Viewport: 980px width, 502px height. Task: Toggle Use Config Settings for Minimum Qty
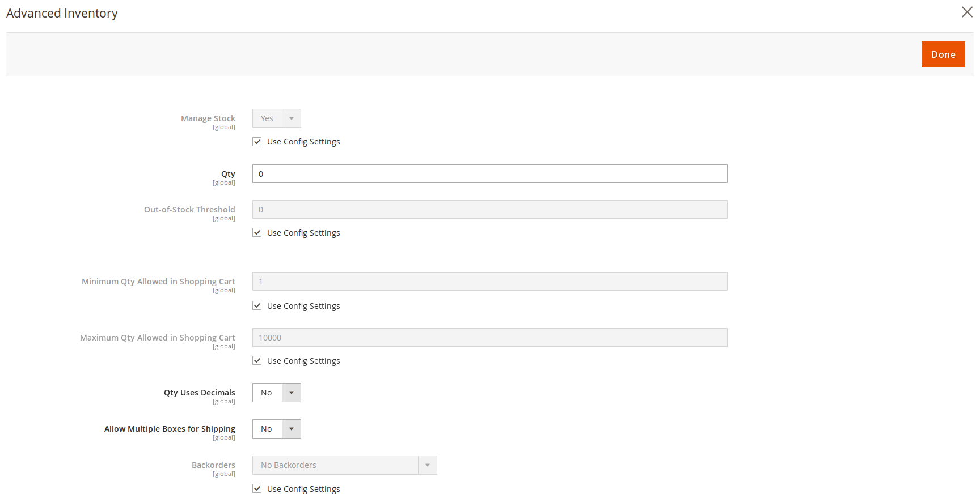pos(257,306)
